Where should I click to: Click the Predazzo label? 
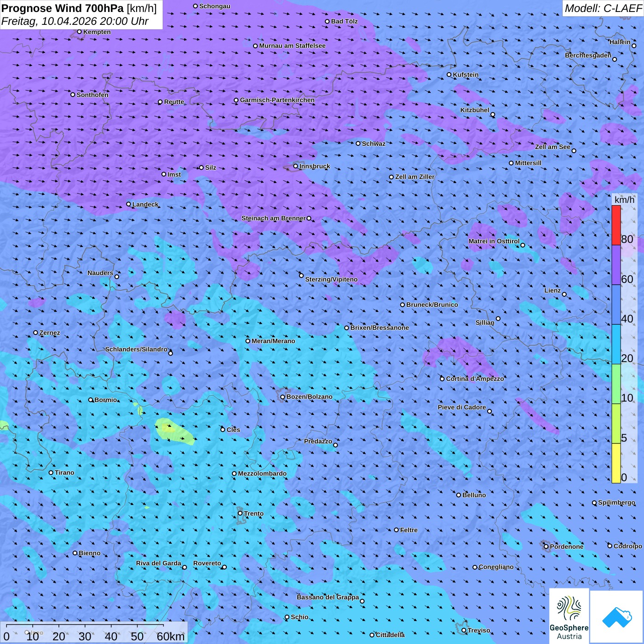tap(318, 441)
